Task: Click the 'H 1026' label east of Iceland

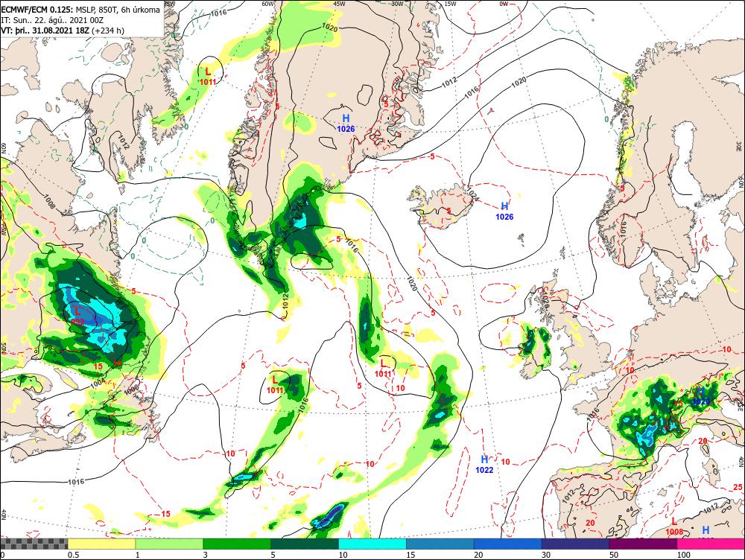Action: 504,211
